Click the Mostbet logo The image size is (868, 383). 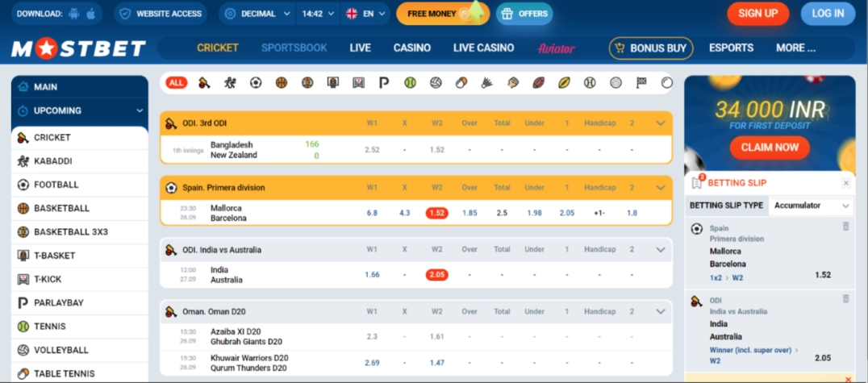(78, 48)
